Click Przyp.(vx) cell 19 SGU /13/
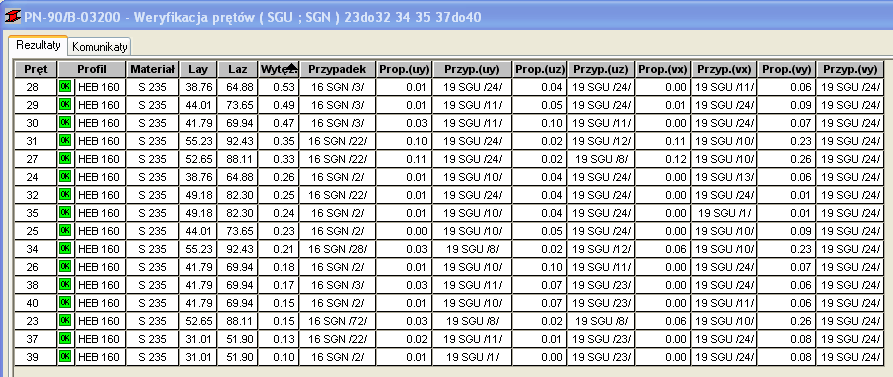 (724, 177)
